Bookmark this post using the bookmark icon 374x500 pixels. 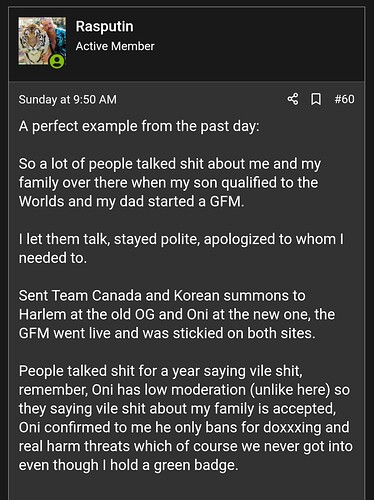pos(316,99)
